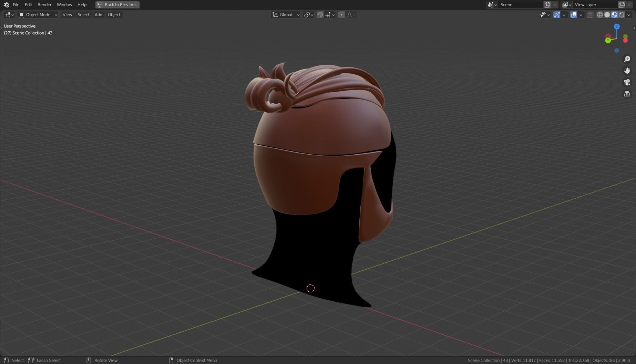
Task: Open the editor type selector dropdown
Action: [9, 15]
